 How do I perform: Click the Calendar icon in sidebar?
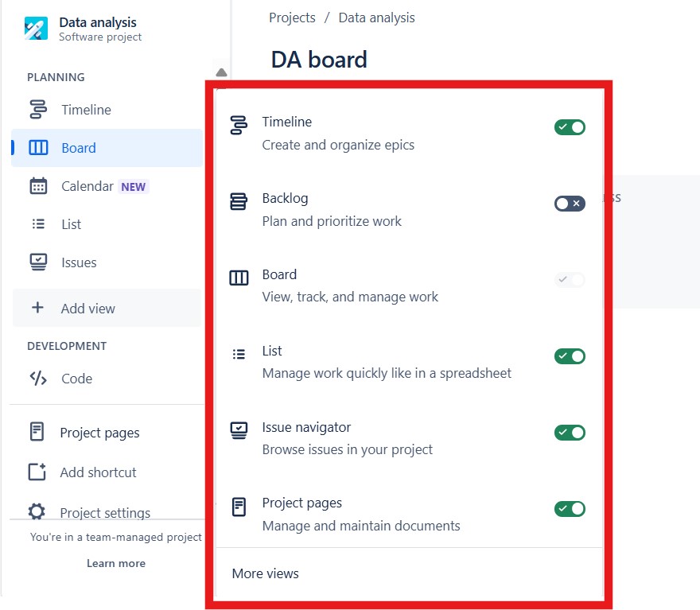tap(38, 186)
